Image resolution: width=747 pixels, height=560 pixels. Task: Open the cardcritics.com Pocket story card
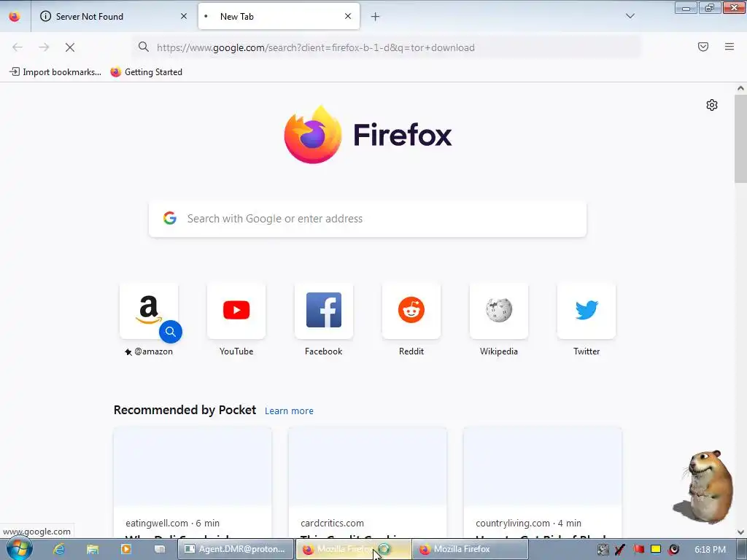[x=368, y=483]
